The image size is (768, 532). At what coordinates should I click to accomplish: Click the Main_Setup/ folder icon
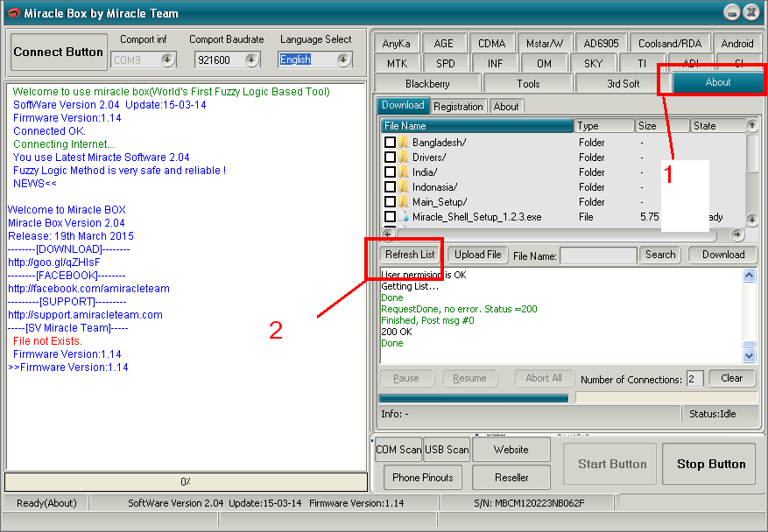pos(404,201)
